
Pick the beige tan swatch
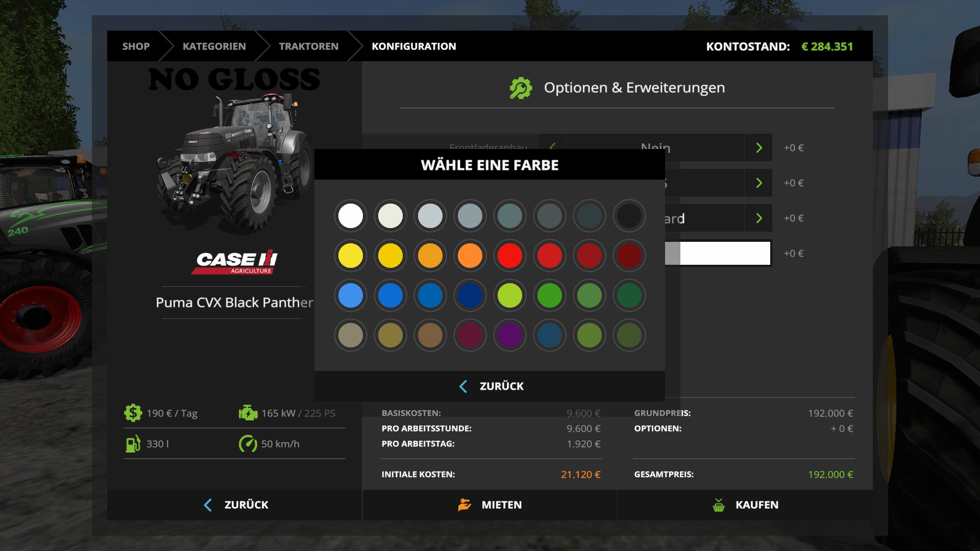click(x=351, y=335)
